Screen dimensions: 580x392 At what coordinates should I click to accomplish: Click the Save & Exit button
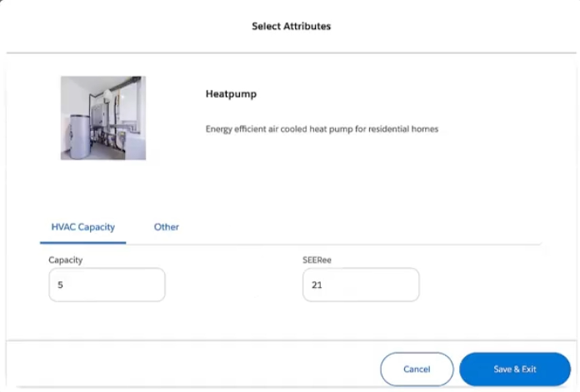[515, 369]
